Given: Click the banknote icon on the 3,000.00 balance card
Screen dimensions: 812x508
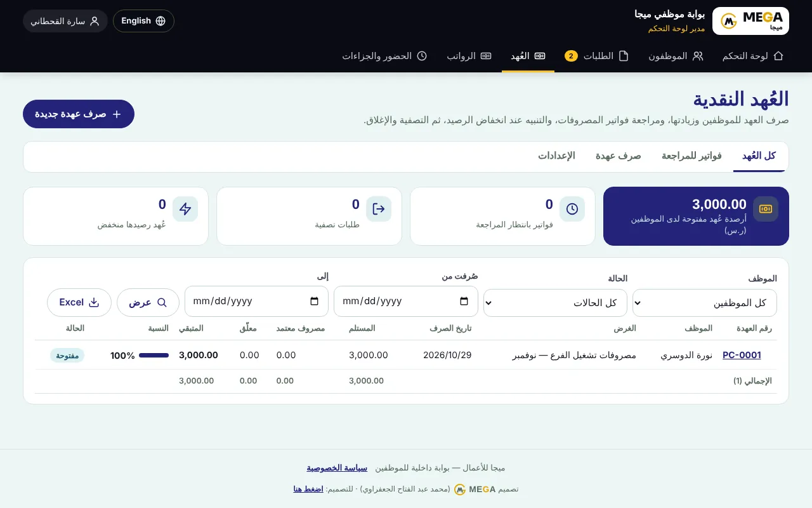Looking at the screenshot, I should [766, 209].
